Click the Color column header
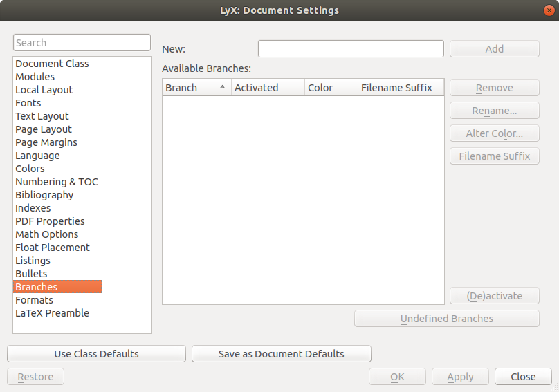Viewport: 559px width, 392px height. [331, 88]
